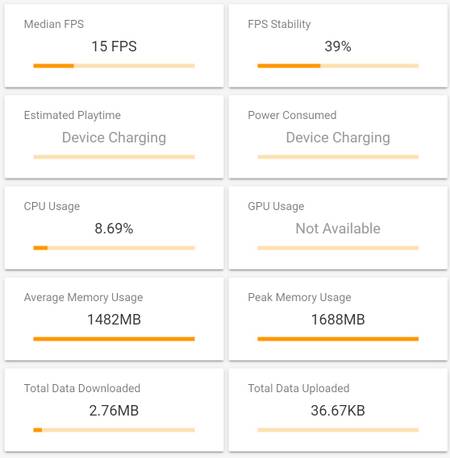Click the Peak Memory Usage progress bar
The image size is (450, 458).
click(338, 339)
